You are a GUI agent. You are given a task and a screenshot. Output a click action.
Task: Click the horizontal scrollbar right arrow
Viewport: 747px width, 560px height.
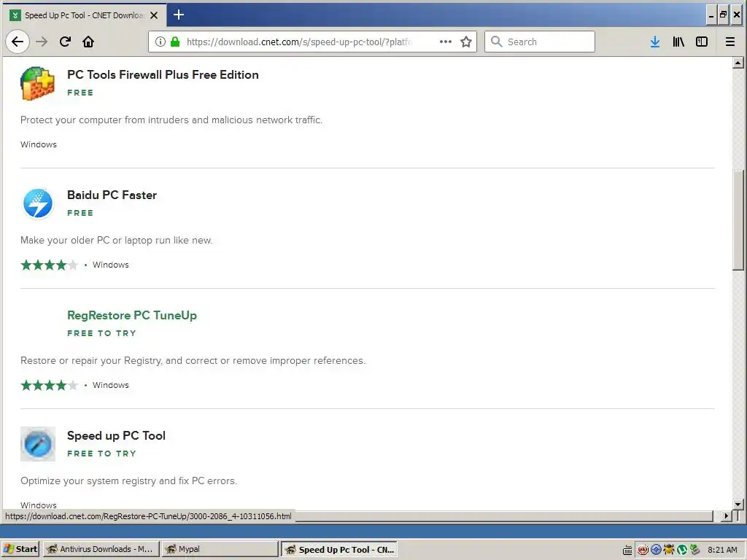click(x=726, y=516)
